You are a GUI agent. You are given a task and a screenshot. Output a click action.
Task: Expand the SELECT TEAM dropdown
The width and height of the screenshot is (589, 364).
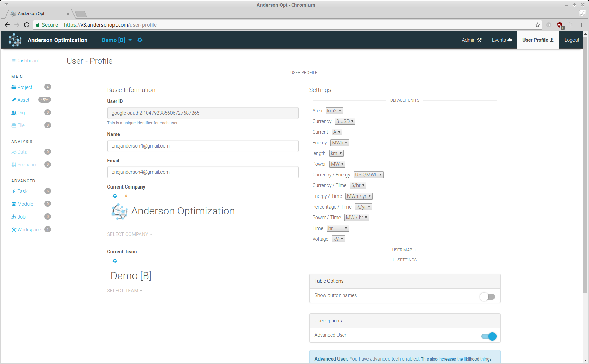coord(125,291)
